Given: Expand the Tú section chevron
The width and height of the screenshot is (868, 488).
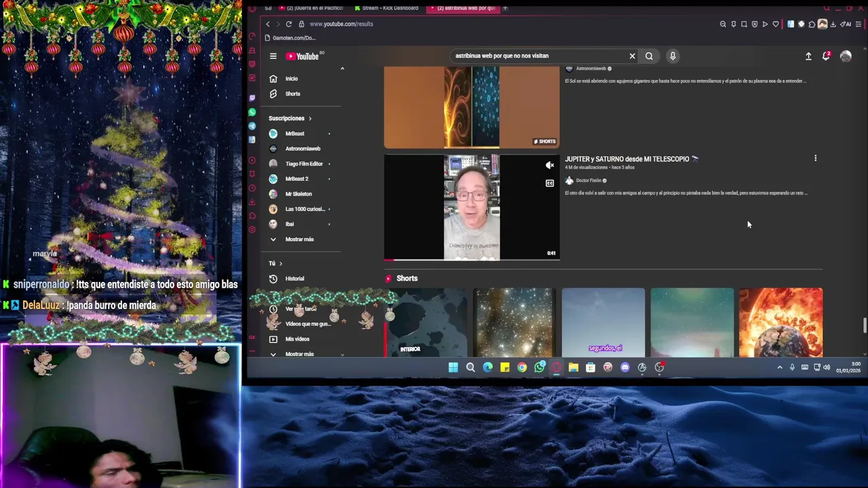Looking at the screenshot, I should (x=281, y=264).
